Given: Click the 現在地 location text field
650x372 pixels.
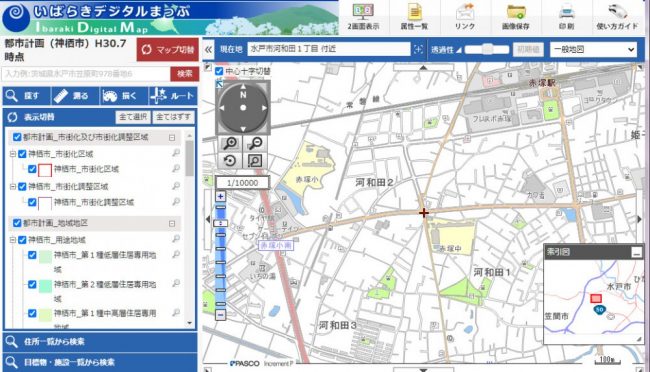Looking at the screenshot, I should tap(329, 49).
